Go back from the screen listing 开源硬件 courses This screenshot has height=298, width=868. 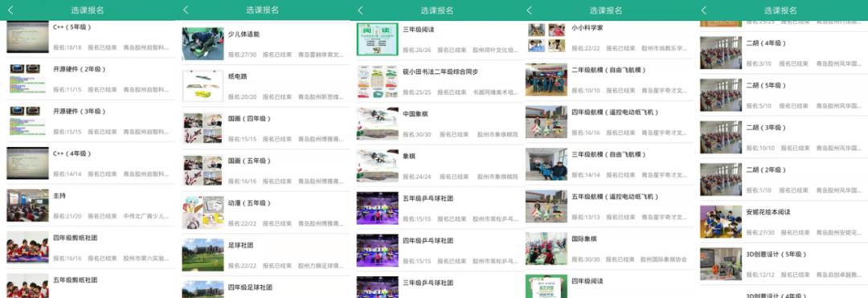coord(10,10)
